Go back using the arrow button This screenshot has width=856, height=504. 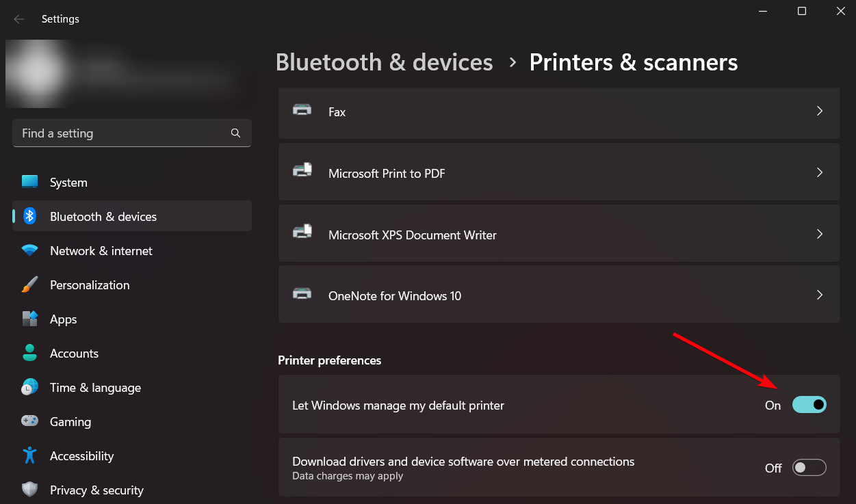pyautogui.click(x=18, y=19)
